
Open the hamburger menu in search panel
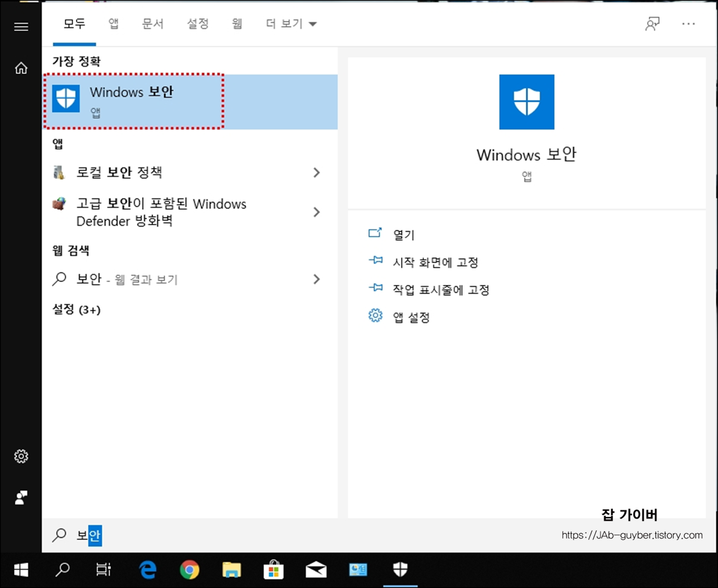click(21, 26)
